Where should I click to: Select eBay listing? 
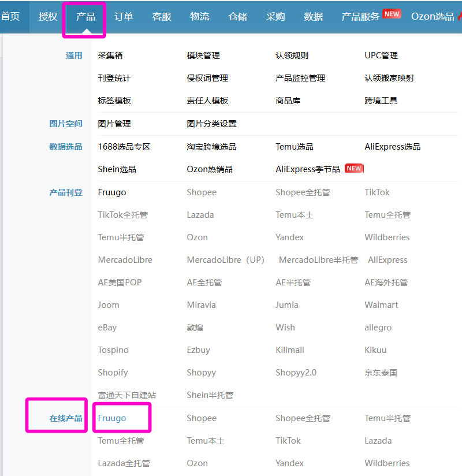coord(107,328)
